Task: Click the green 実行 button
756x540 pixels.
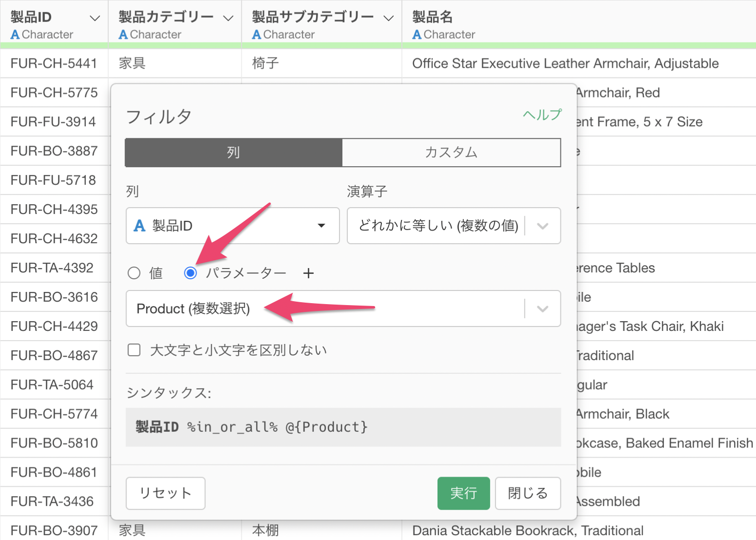Action: tap(463, 493)
